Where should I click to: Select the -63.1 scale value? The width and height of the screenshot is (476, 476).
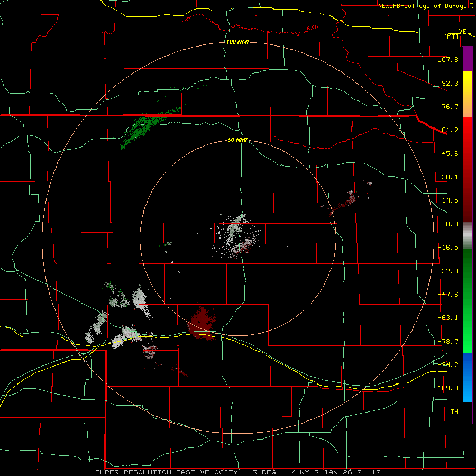point(448,318)
